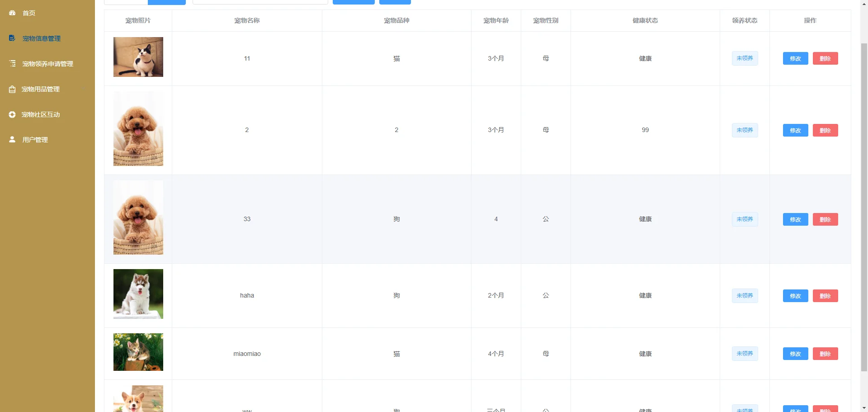Click the person icon beside 用户管理
868x412 pixels.
12,140
